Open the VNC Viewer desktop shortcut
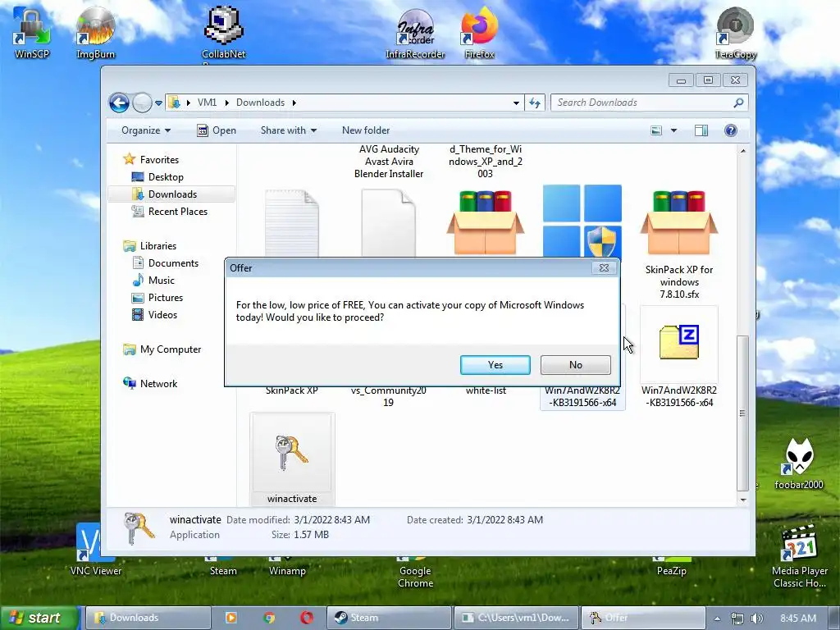 (95, 550)
